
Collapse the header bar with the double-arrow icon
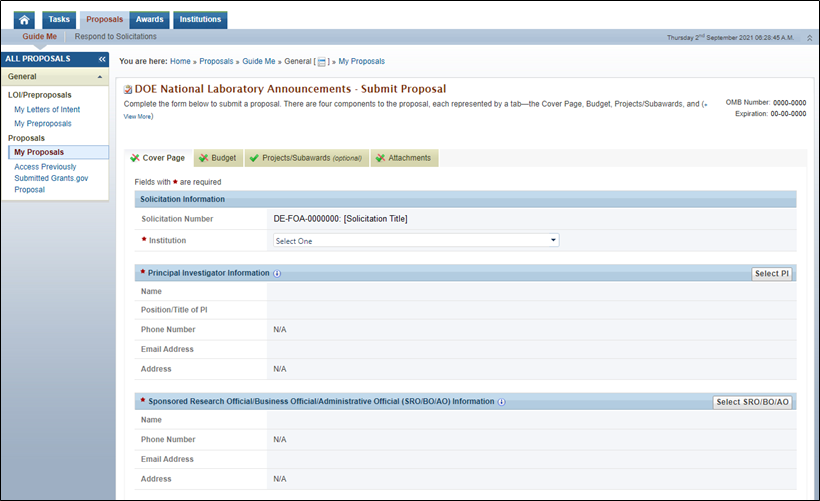click(x=809, y=38)
